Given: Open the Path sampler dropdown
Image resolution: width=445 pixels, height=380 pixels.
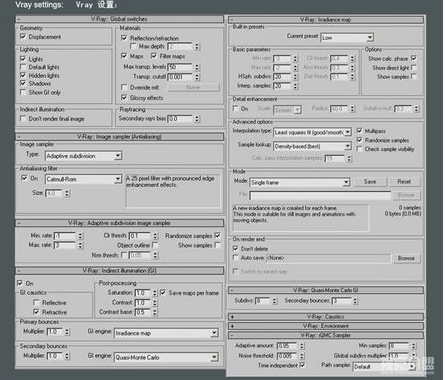Looking at the screenshot, I should pos(384,367).
